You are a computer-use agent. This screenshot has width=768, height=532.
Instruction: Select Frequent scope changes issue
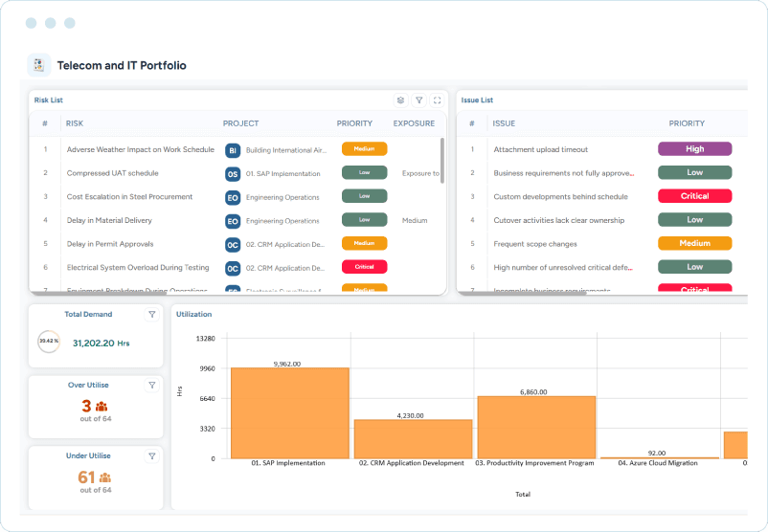(x=535, y=244)
